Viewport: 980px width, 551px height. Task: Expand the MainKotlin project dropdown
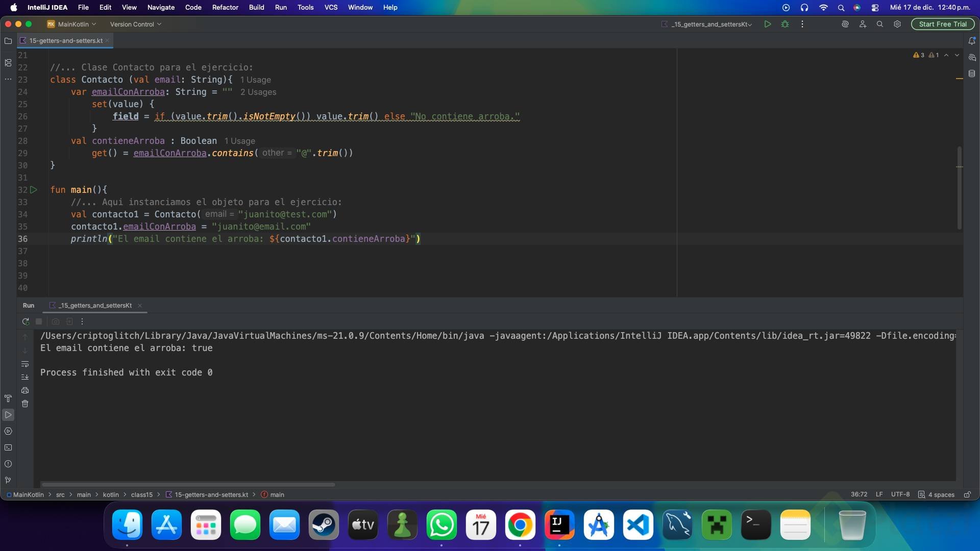coord(72,24)
